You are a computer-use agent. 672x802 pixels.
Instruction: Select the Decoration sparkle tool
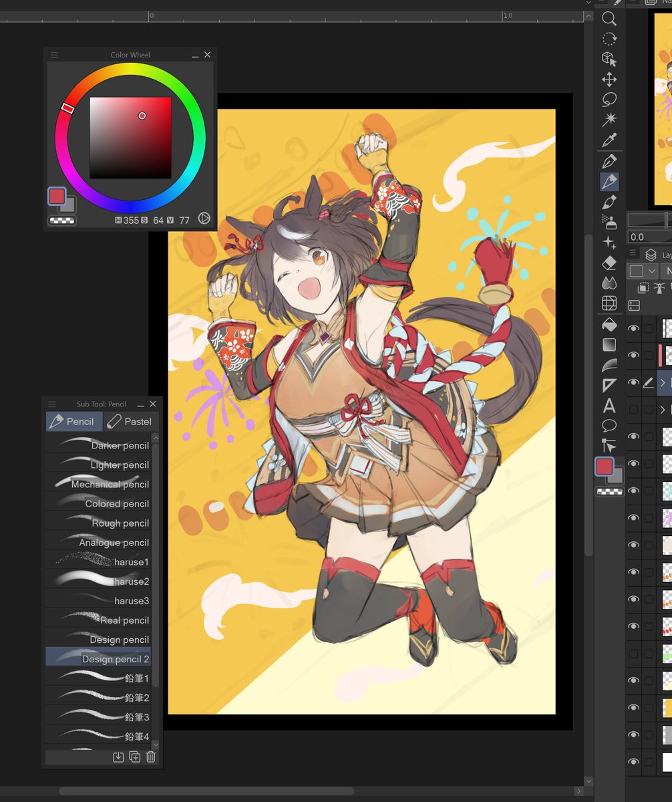point(609,242)
